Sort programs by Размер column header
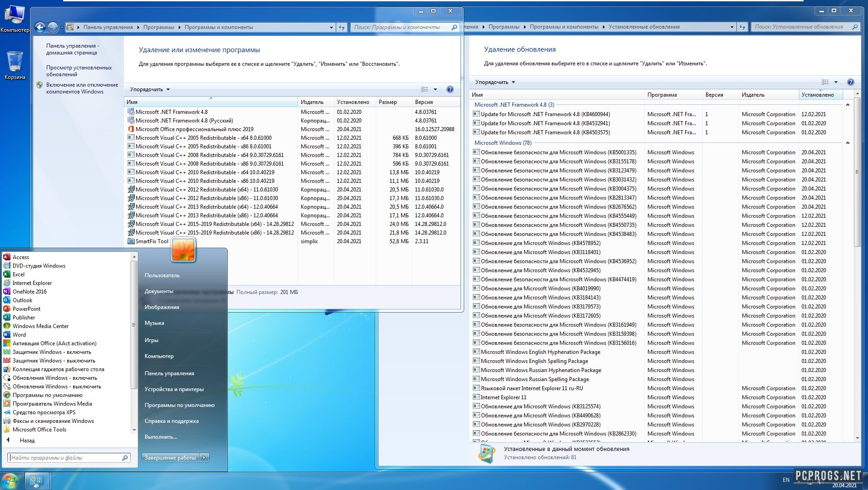 coord(393,102)
